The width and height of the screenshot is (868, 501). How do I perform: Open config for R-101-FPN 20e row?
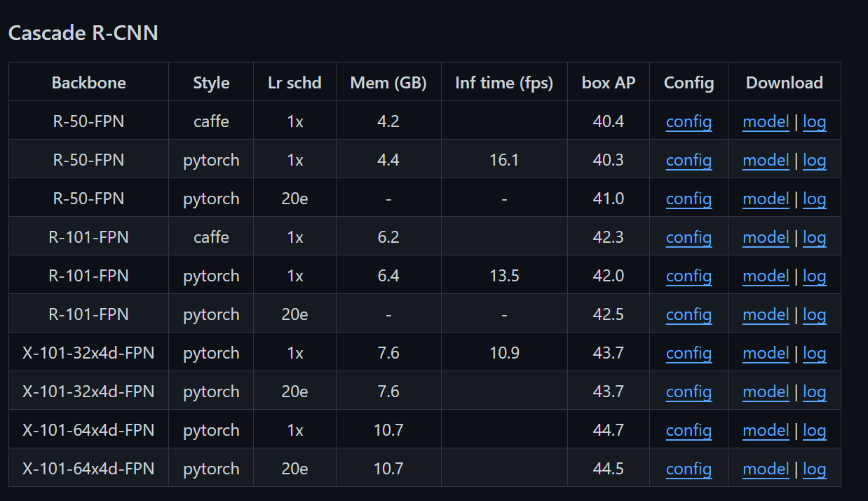[x=689, y=314]
